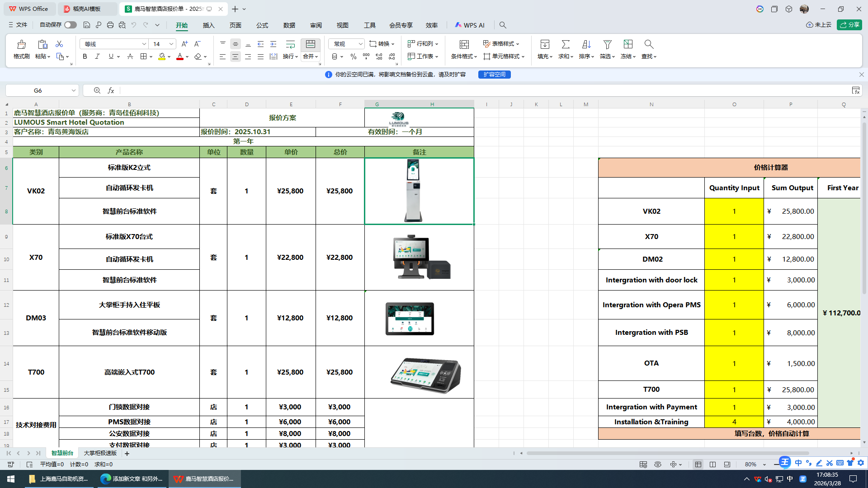Open the Find magnifier tool
868x488 pixels.
[x=649, y=44]
